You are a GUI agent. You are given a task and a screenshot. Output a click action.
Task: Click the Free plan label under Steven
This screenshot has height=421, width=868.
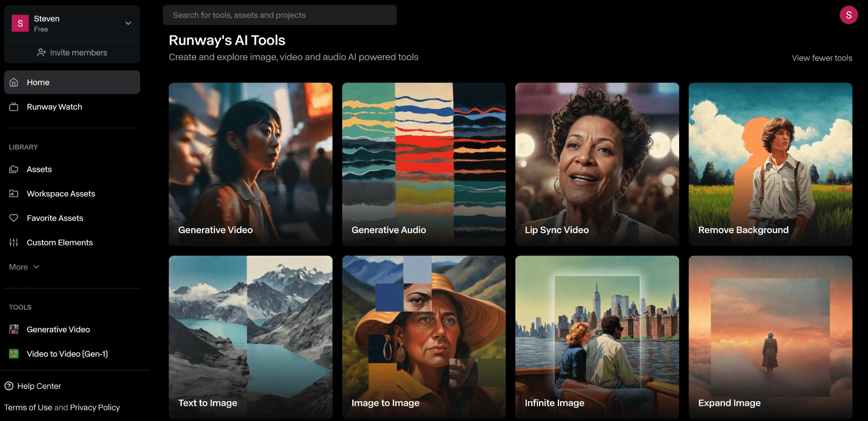41,29
